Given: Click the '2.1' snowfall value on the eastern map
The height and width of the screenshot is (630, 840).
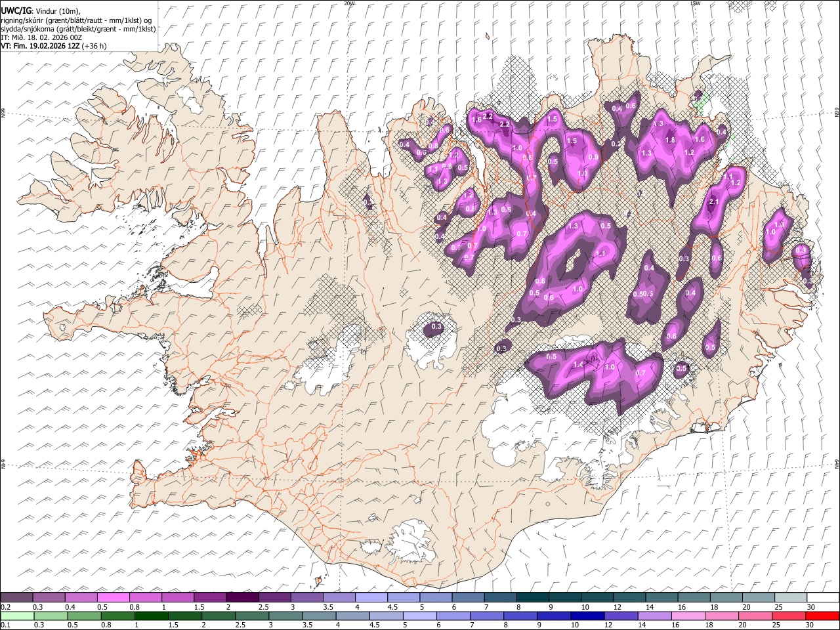Looking at the screenshot, I should point(715,202).
